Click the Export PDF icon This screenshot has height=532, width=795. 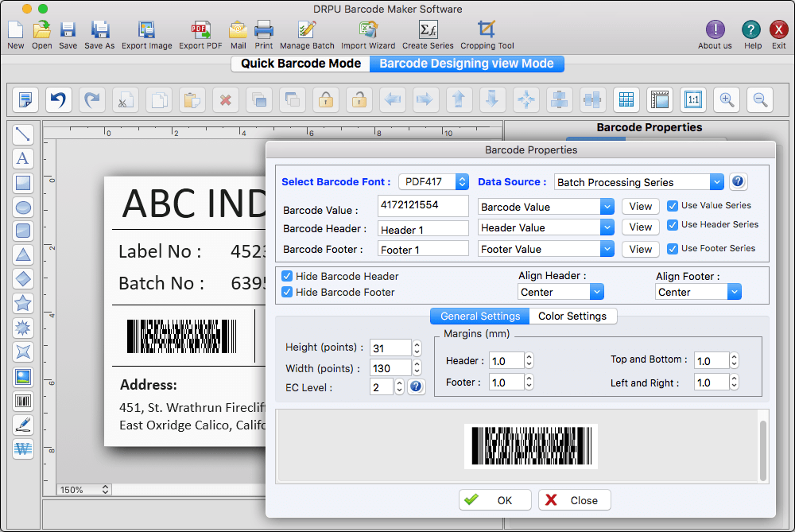coord(200,30)
